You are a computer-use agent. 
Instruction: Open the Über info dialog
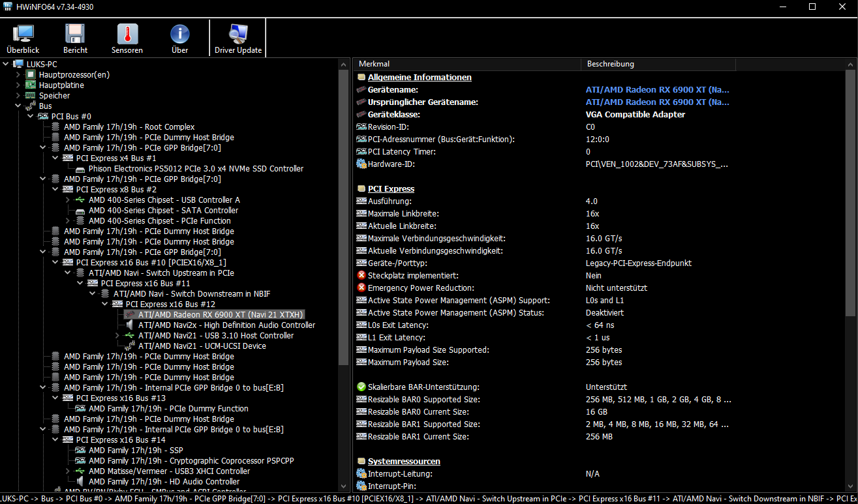pos(179,39)
